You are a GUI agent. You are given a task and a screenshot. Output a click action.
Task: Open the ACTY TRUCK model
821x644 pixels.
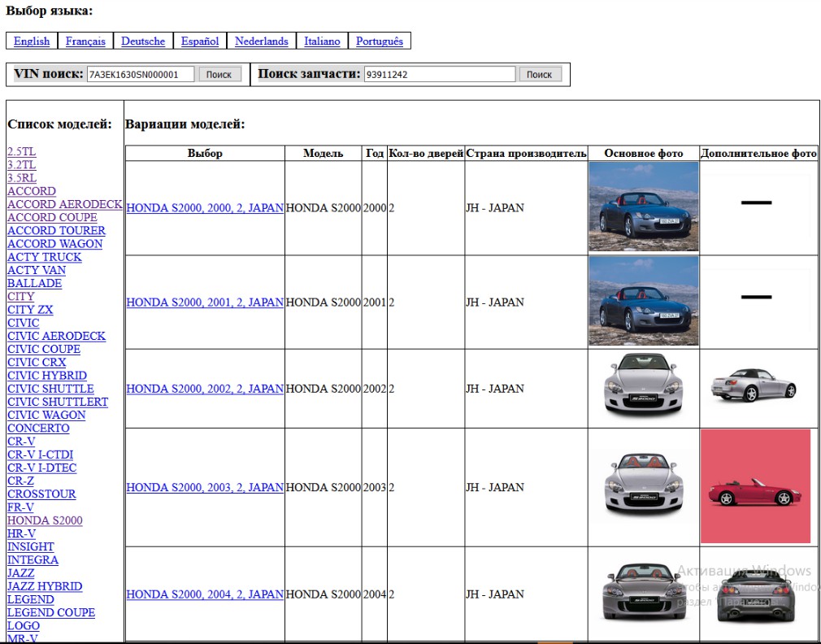tap(45, 257)
